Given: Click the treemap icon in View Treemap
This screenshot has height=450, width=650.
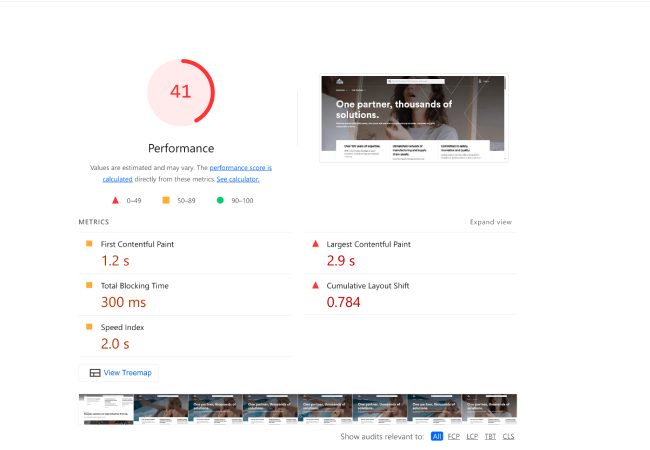Looking at the screenshot, I should pos(94,373).
